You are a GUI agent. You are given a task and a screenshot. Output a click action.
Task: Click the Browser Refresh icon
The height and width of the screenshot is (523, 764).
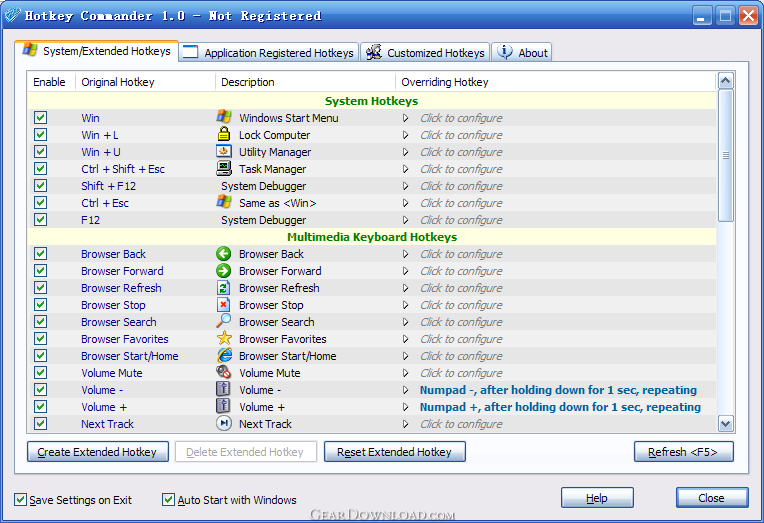click(224, 288)
